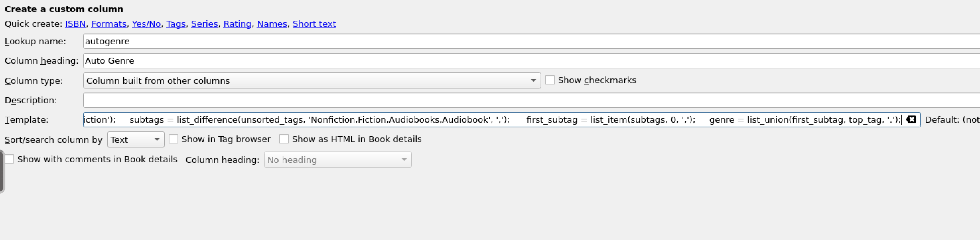980x240 pixels.
Task: Click the Names quick create link
Action: tap(272, 24)
